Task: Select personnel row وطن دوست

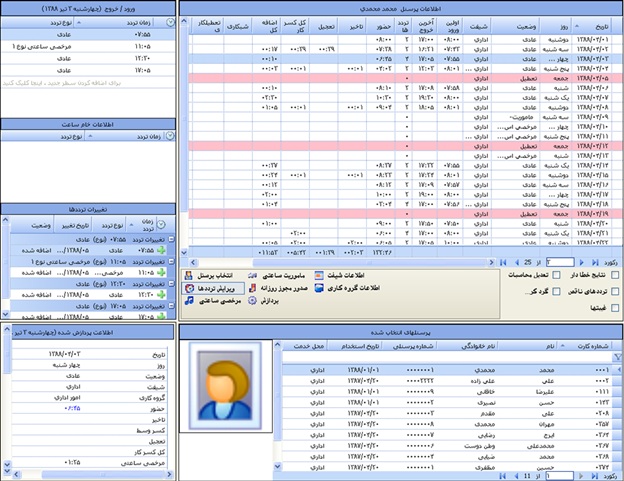Action: tap(448, 446)
